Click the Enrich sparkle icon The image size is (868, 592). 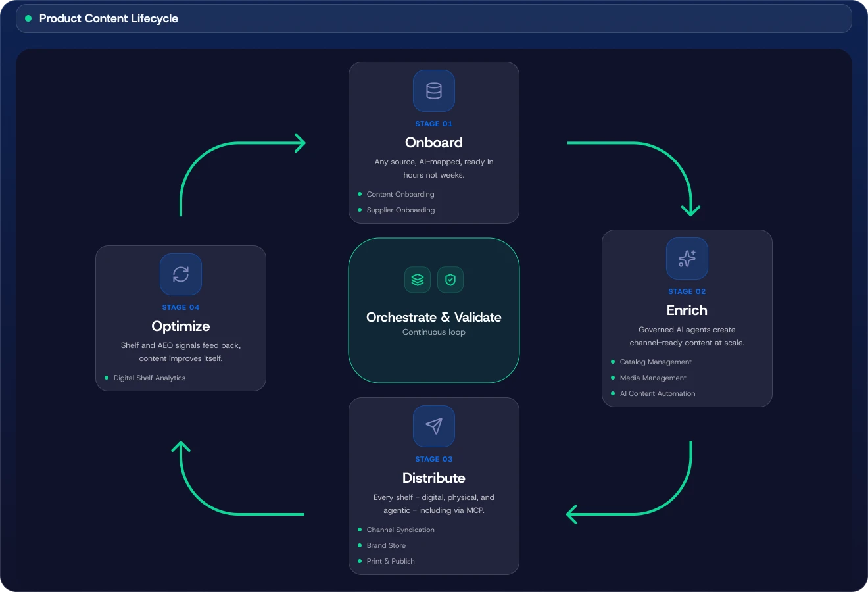[x=687, y=259]
